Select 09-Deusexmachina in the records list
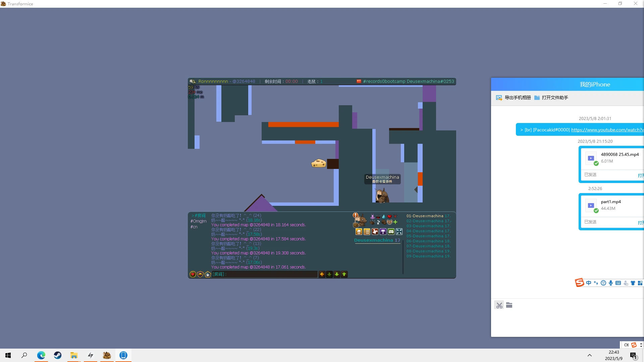The width and height of the screenshot is (644, 362). [x=429, y=256]
